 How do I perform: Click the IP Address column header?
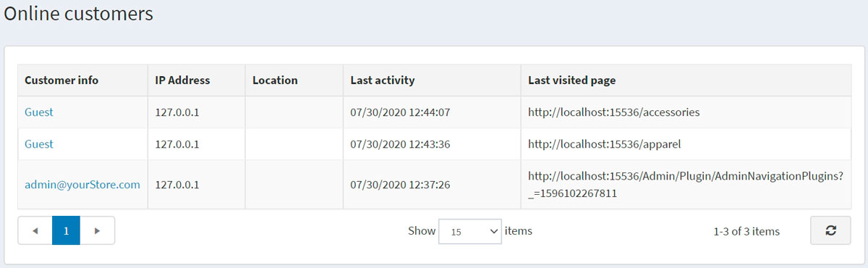click(x=197, y=80)
